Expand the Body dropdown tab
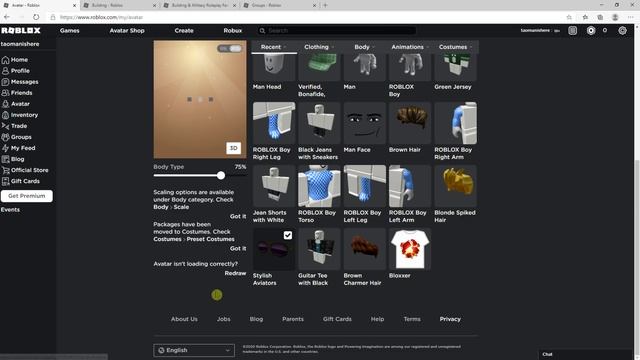 click(364, 47)
